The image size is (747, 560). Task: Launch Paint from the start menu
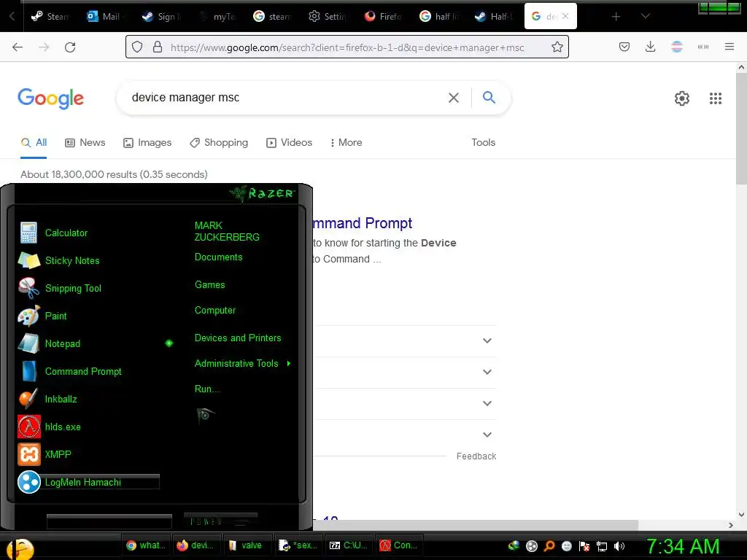point(55,316)
